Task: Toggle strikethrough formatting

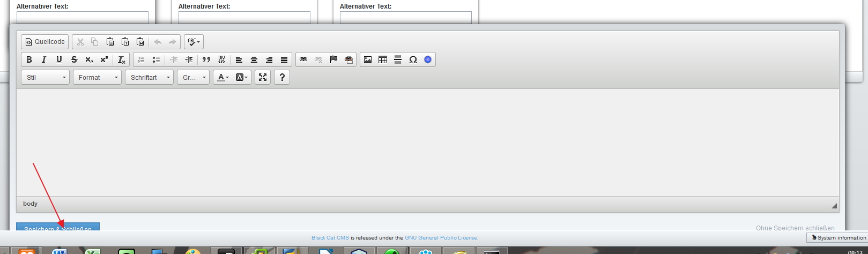Action: (74, 59)
